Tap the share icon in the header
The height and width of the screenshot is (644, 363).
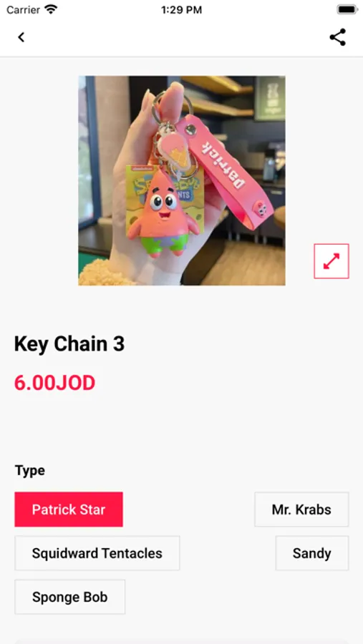tap(337, 37)
